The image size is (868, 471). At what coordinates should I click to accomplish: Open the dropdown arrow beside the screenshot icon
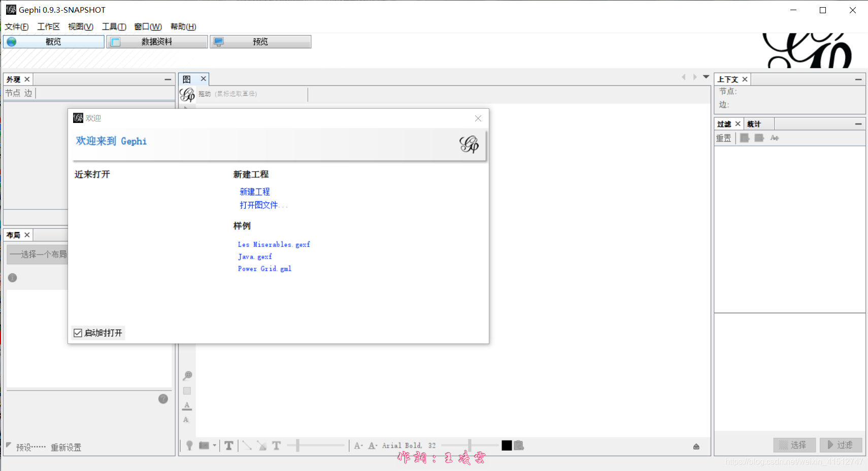(214, 446)
